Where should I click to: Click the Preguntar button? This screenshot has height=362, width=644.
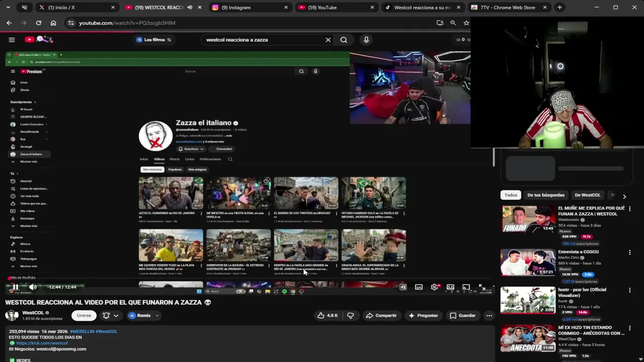(423, 316)
